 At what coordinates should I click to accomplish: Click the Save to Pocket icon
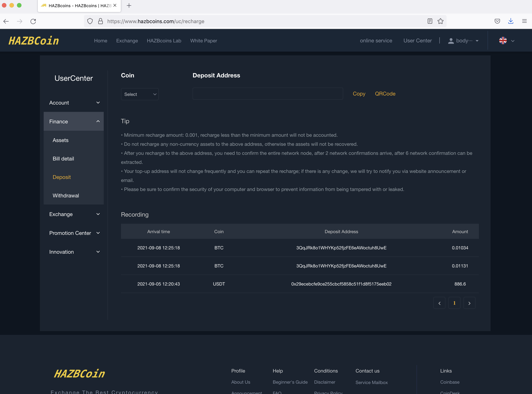(497, 21)
